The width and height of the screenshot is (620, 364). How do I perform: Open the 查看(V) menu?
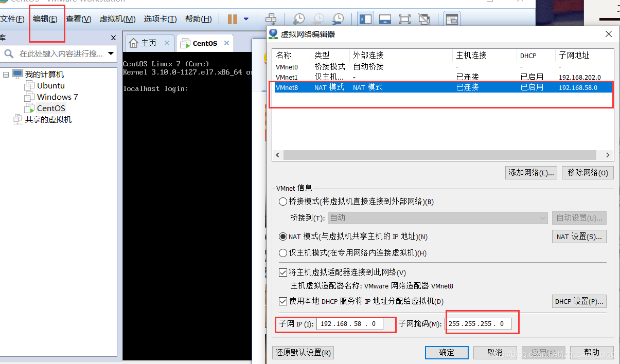click(79, 19)
